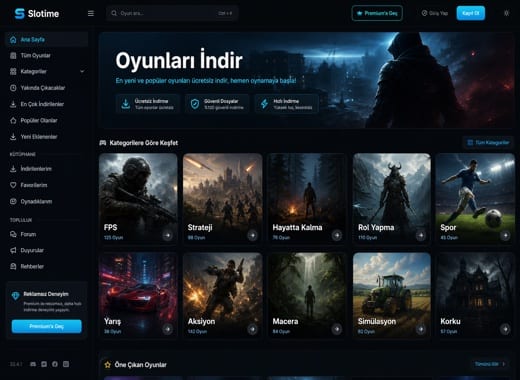Open the Giriş Yap login link
This screenshot has width=520, height=380.
[x=435, y=13]
